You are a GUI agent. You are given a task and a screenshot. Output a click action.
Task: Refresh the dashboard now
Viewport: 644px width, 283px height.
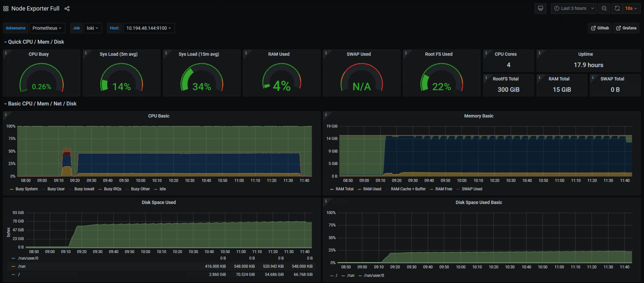(617, 8)
